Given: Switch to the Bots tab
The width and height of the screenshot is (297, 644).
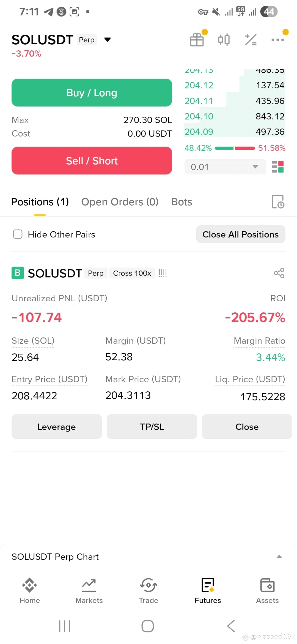Looking at the screenshot, I should click(x=182, y=202).
